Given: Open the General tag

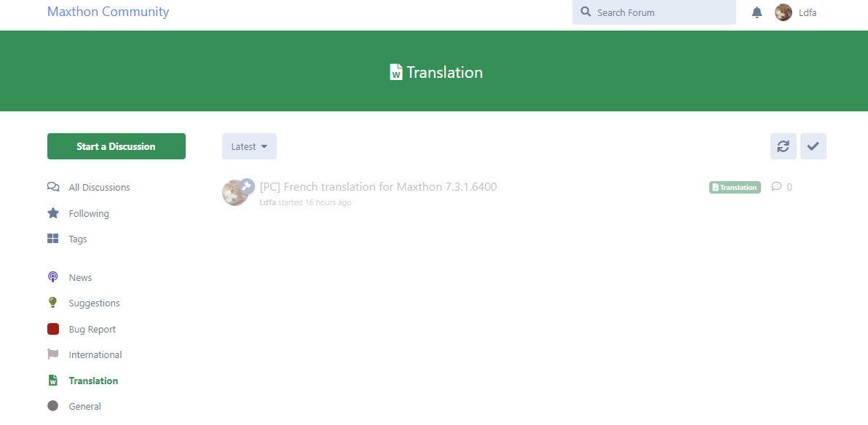Looking at the screenshot, I should click(84, 406).
